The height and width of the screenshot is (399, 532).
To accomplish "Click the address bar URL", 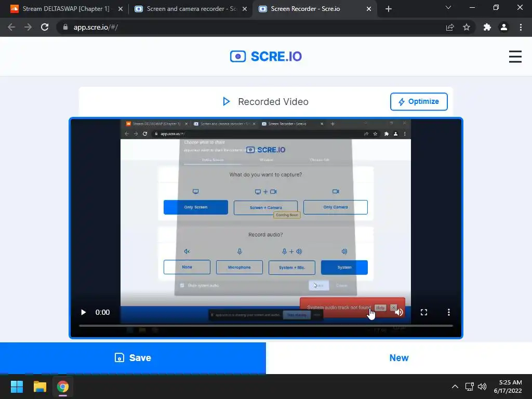I will (96, 27).
